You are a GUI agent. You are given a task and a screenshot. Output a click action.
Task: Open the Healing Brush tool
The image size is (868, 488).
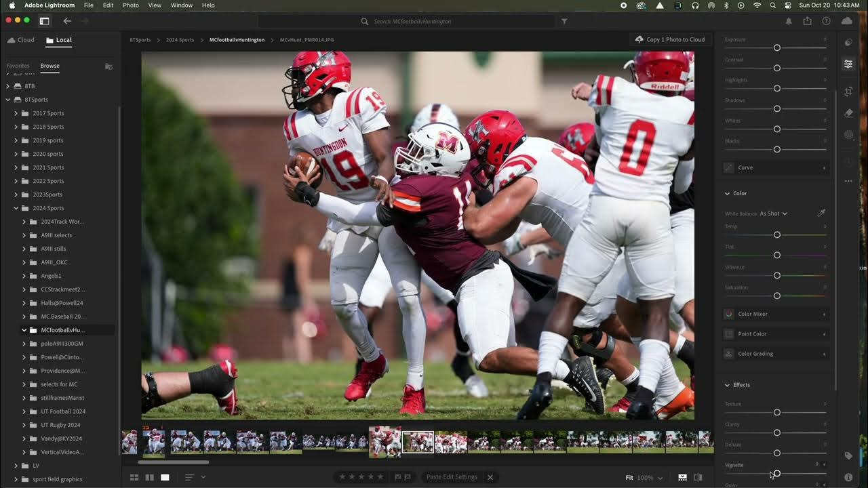click(x=848, y=113)
